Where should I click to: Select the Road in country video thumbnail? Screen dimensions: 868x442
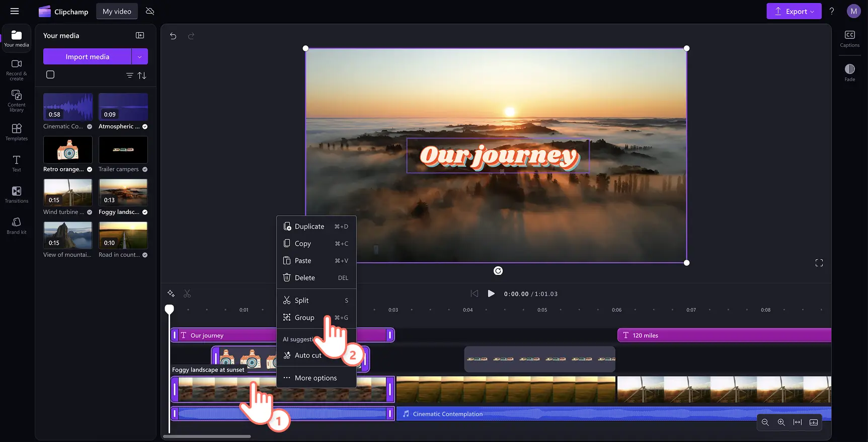123,235
